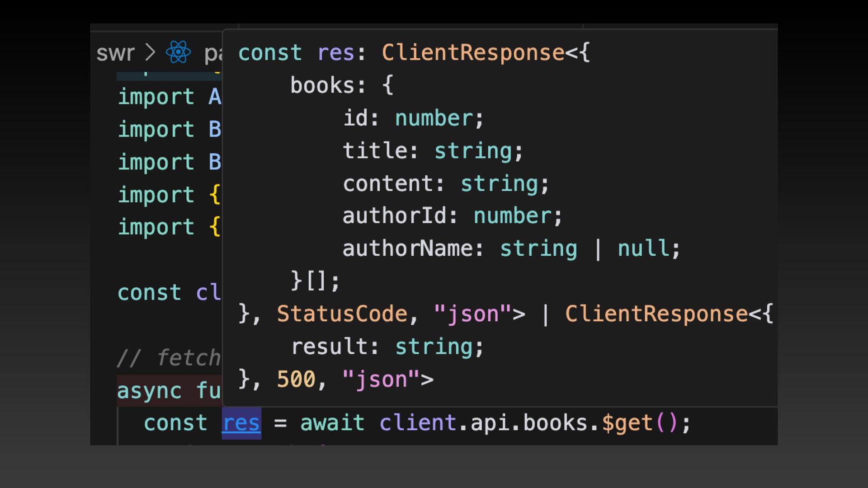
Task: Expand the chevron after swr breadcrumb
Action: [150, 52]
